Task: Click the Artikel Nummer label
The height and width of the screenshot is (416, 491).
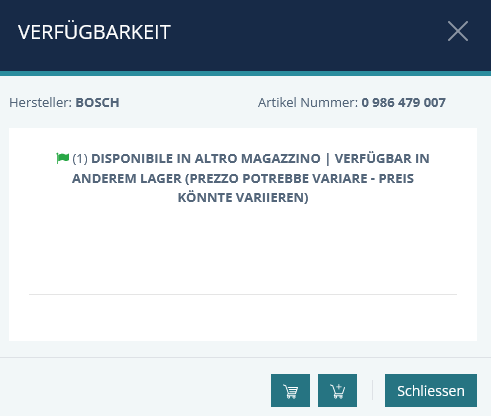Action: [308, 103]
